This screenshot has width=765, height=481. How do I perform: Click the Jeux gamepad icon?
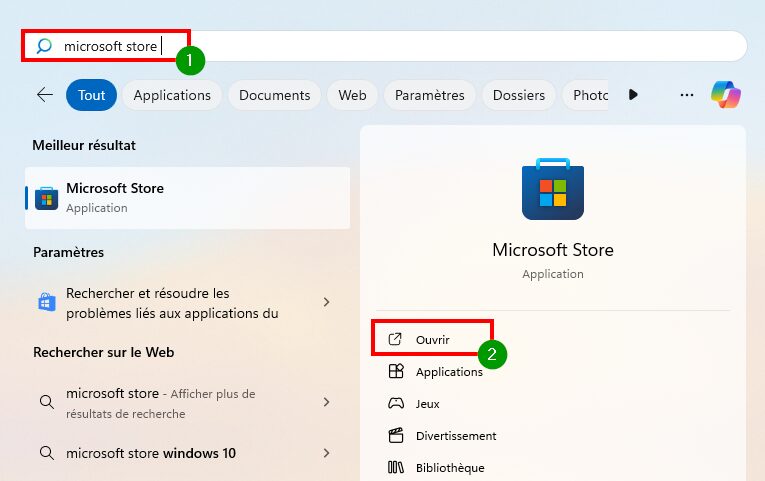click(x=396, y=403)
